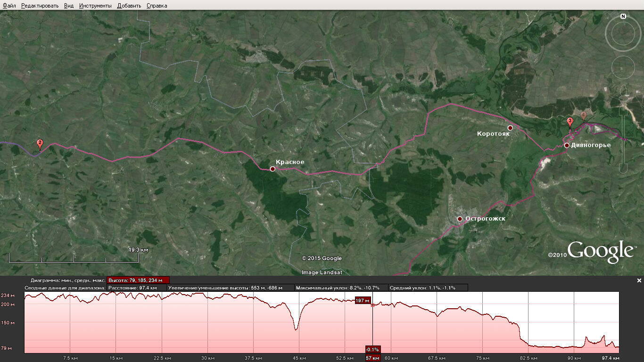Click the look-around joystick ring
This screenshot has width=644, height=362.
click(623, 33)
